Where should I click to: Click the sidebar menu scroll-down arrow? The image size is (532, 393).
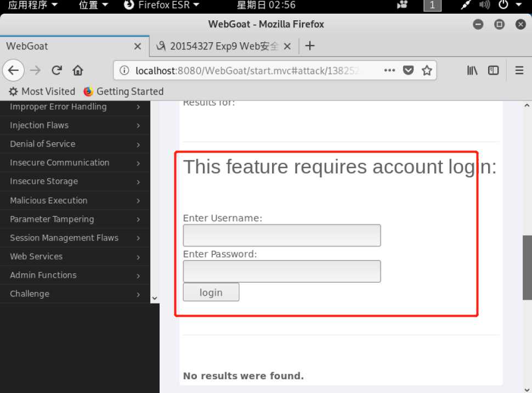click(154, 298)
